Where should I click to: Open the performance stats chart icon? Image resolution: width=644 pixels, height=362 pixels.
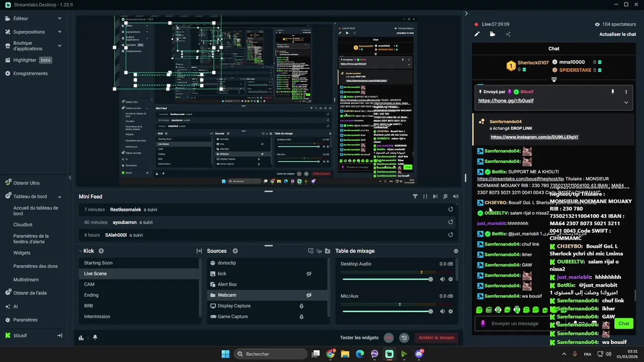click(x=81, y=338)
